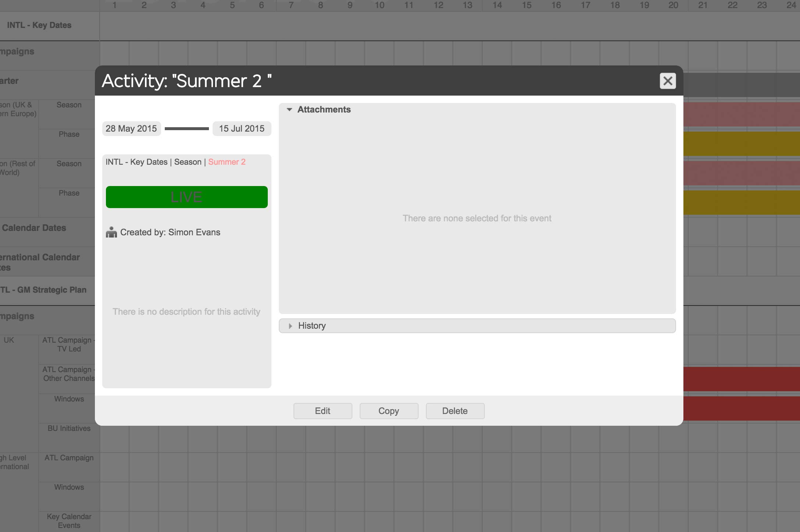Click the day 22 column header
Viewport: 800px width, 532px height.
[x=732, y=5]
